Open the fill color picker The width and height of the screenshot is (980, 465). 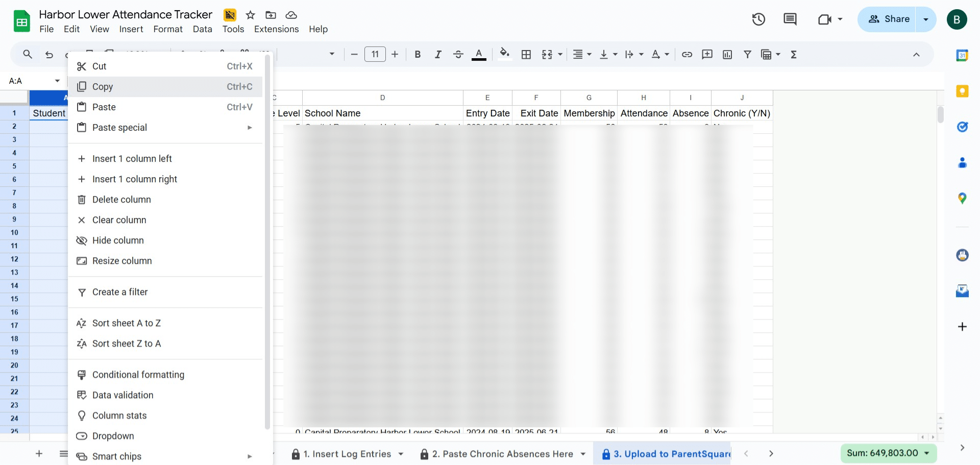504,54
